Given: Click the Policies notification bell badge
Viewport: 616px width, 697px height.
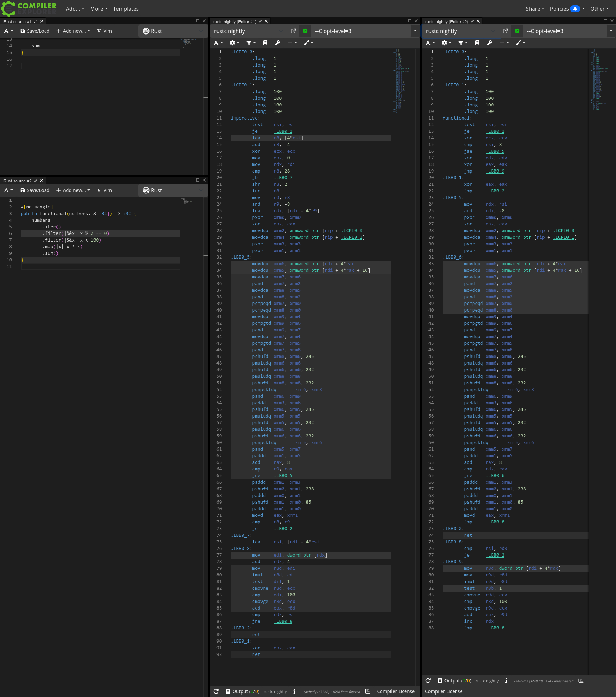Looking at the screenshot, I should 575,9.
